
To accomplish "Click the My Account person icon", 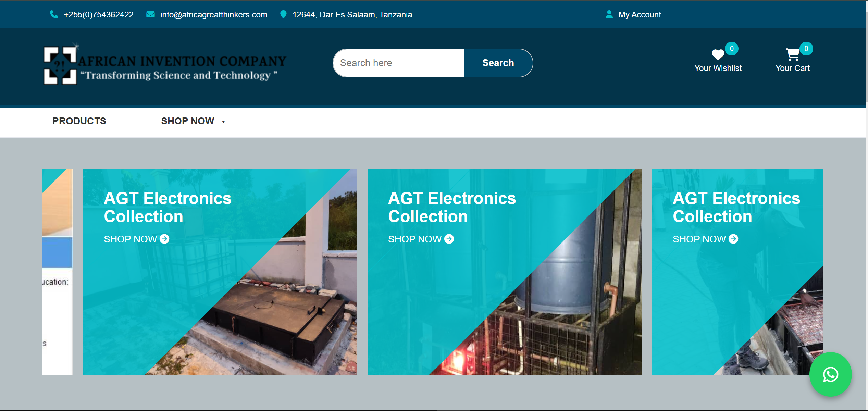I will 609,14.
